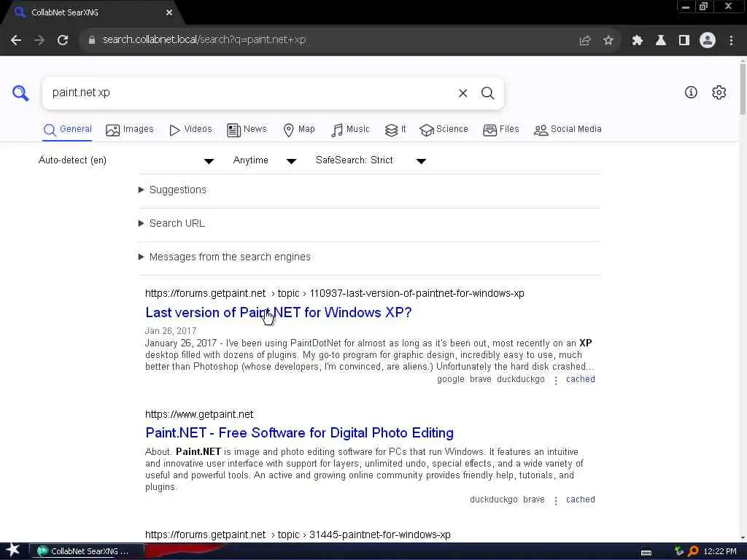The width and height of the screenshot is (747, 560).
Task: Click 'google' engine label on first result
Action: tap(450, 379)
